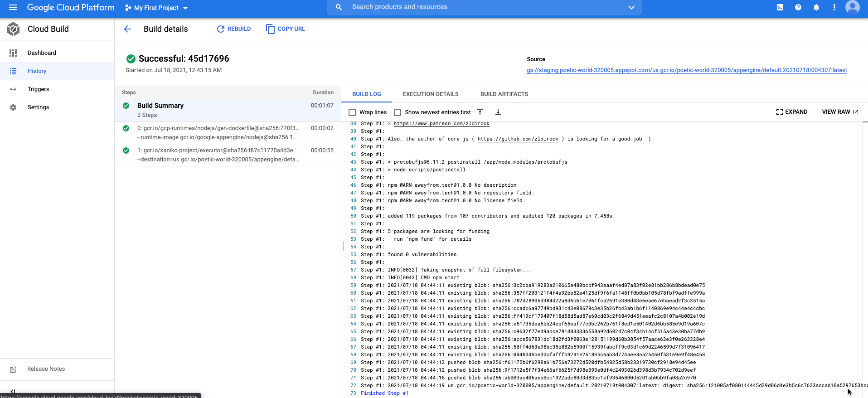This screenshot has height=398, width=868.
Task: Enable the Wrap lines checkbox
Action: pos(352,112)
